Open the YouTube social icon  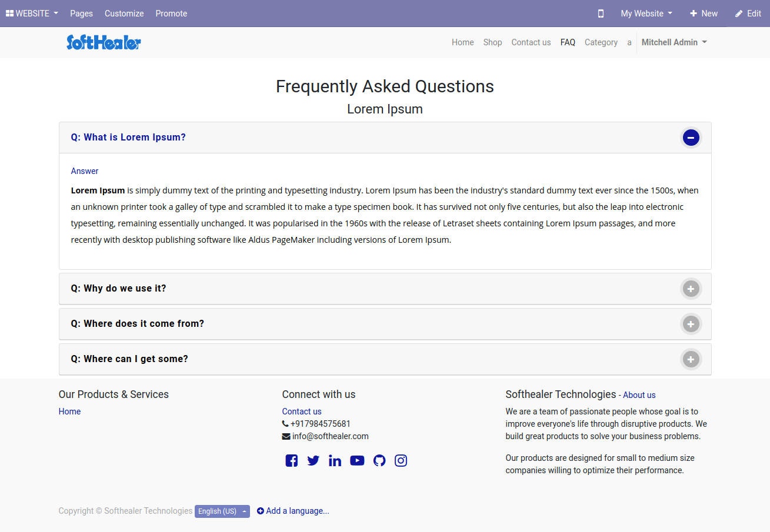pyautogui.click(x=357, y=461)
